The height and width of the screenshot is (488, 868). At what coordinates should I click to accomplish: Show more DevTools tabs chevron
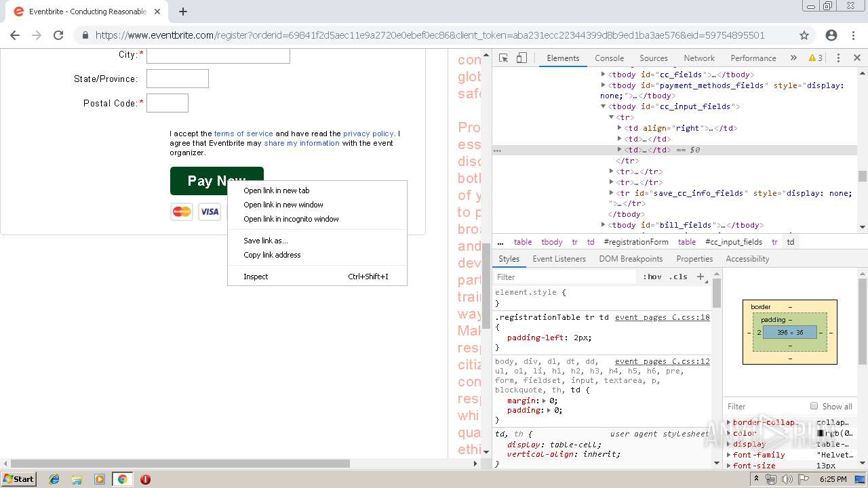pyautogui.click(x=793, y=58)
